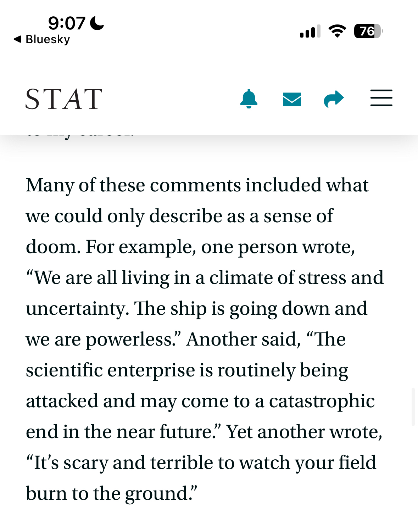This screenshot has width=418, height=532.
Task: Click the word "doom" in the article
Action: click(52, 247)
